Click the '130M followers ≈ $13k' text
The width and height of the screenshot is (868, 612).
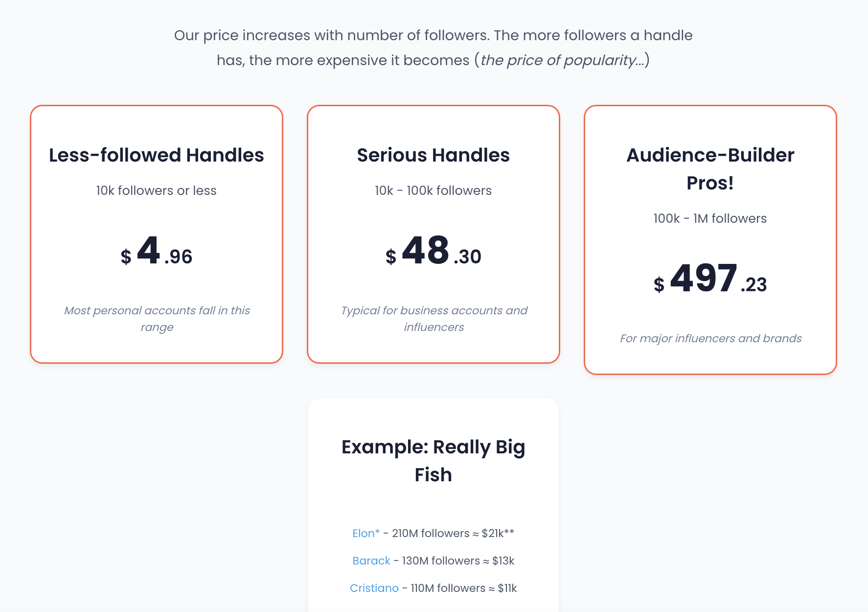pos(458,561)
